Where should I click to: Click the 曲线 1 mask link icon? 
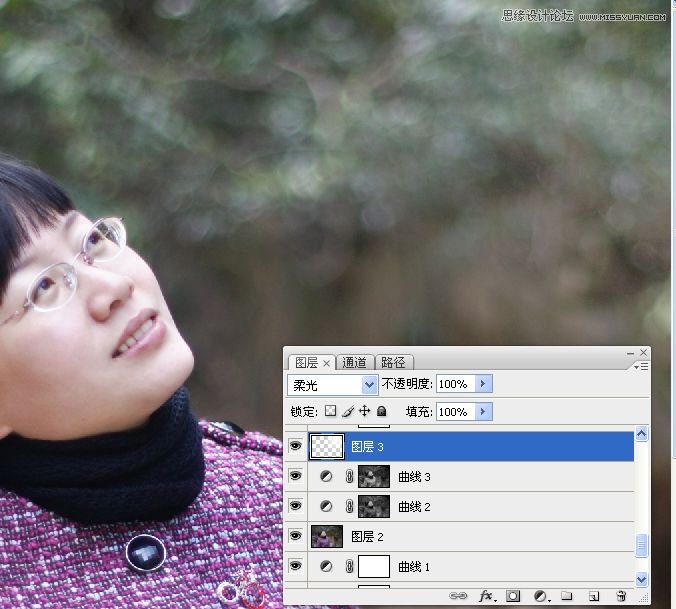(x=349, y=566)
